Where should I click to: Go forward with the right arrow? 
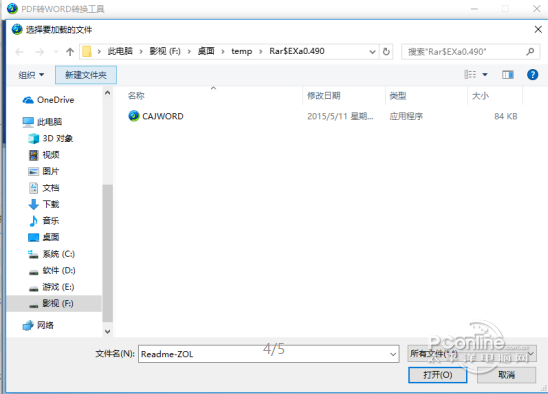tap(39, 52)
